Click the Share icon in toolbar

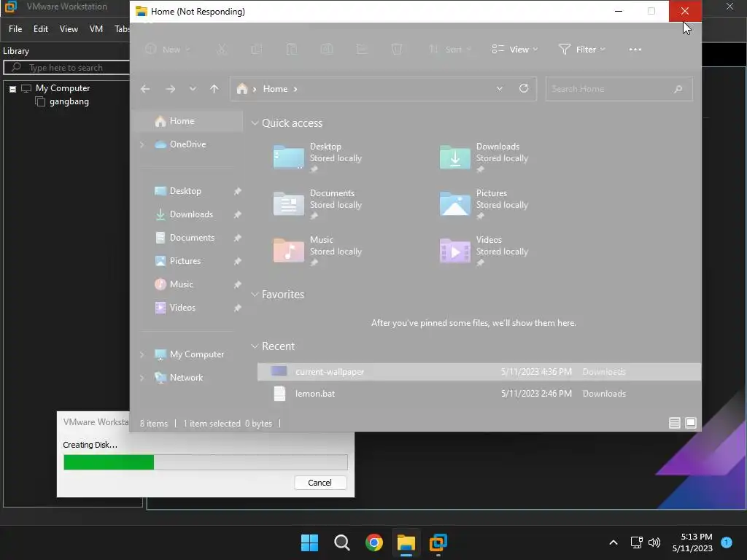coord(362,50)
